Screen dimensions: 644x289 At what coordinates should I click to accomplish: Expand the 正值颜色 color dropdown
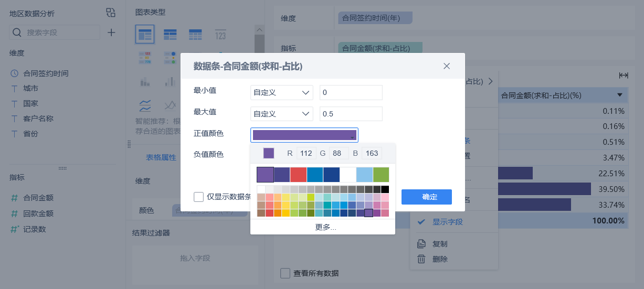[304, 135]
